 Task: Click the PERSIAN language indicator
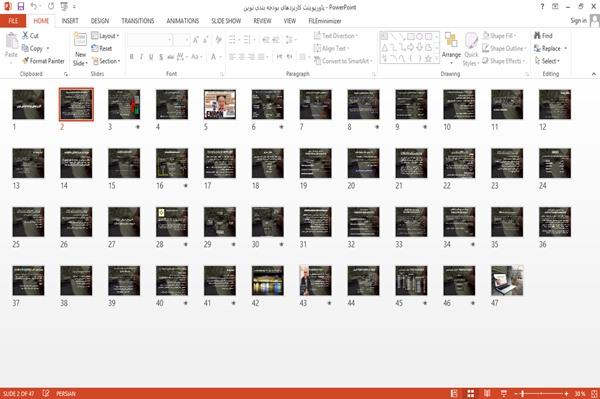(x=66, y=393)
